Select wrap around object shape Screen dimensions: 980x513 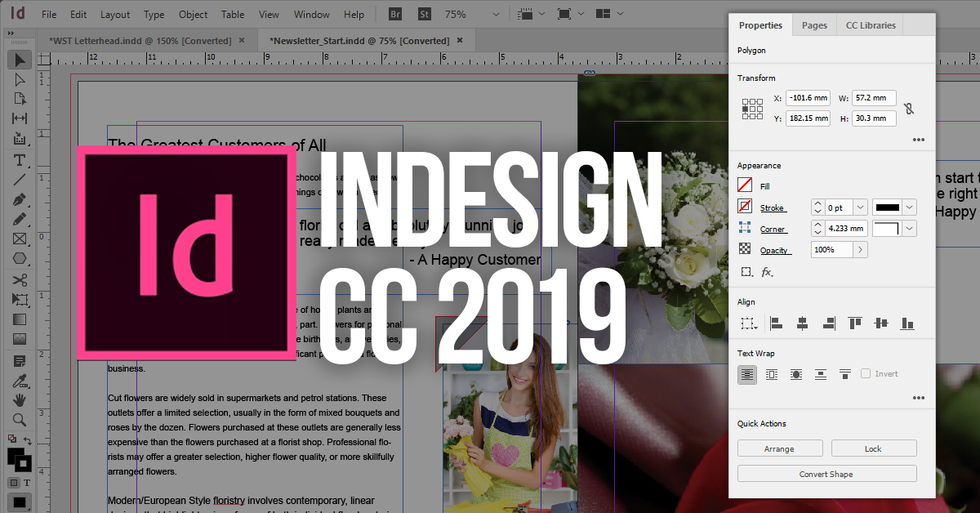pos(796,372)
